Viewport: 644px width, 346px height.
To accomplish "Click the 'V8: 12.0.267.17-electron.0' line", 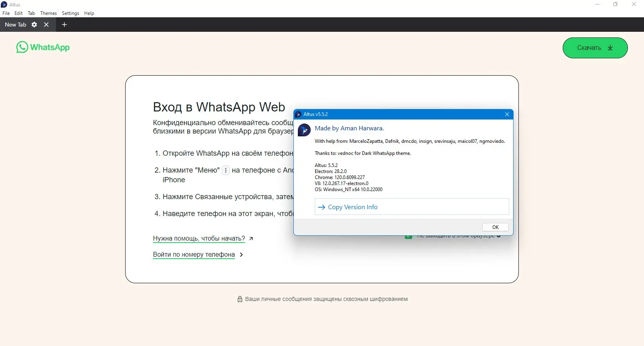I will click(341, 183).
